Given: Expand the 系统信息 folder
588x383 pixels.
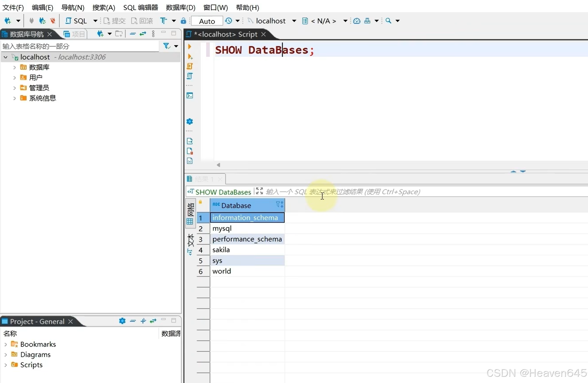Looking at the screenshot, I should 14,98.
